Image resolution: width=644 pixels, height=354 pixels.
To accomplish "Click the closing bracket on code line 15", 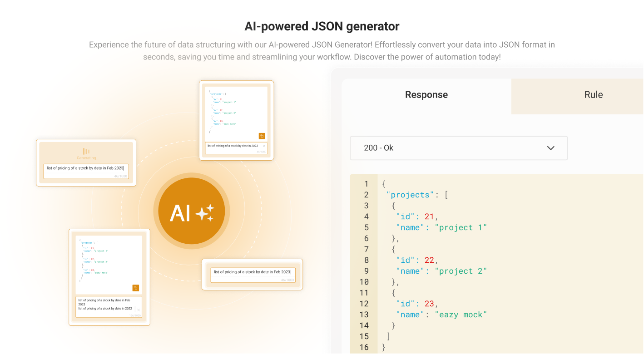I will click(x=388, y=336).
